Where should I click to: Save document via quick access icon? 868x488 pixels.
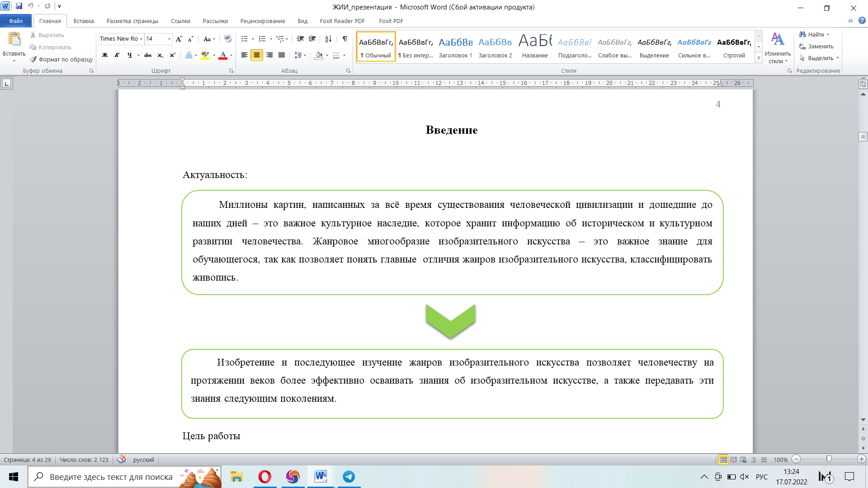pos(19,6)
